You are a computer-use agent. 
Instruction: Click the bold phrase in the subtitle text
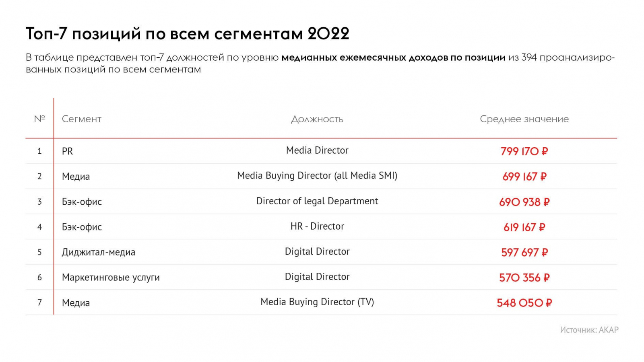[393, 58]
